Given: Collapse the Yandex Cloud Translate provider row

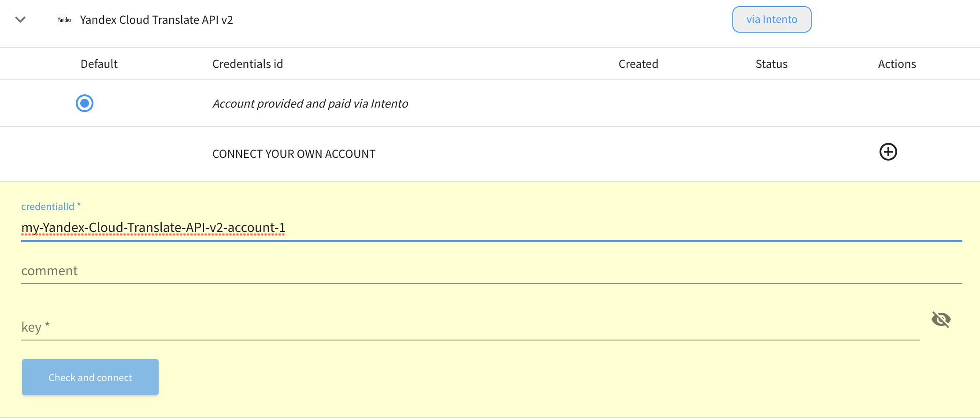Looking at the screenshot, I should [20, 19].
